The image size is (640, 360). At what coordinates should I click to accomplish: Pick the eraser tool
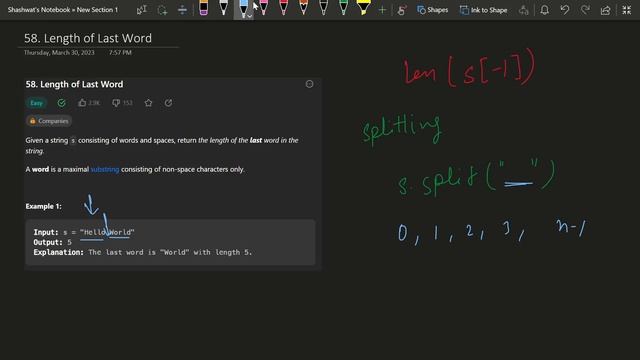click(x=203, y=8)
